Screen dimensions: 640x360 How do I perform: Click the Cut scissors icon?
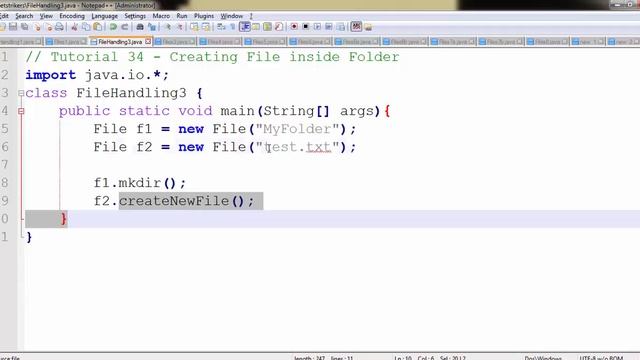pos(74,27)
